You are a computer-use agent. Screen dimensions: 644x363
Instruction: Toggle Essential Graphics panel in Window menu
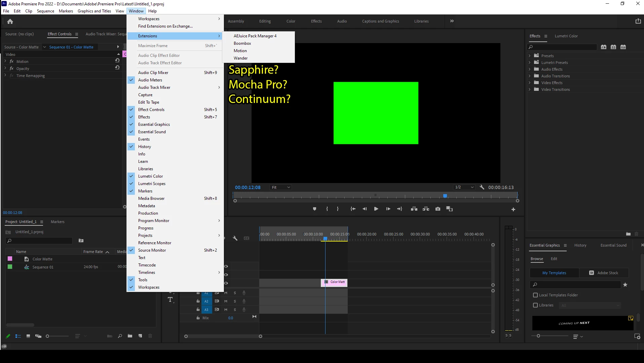pos(175,124)
